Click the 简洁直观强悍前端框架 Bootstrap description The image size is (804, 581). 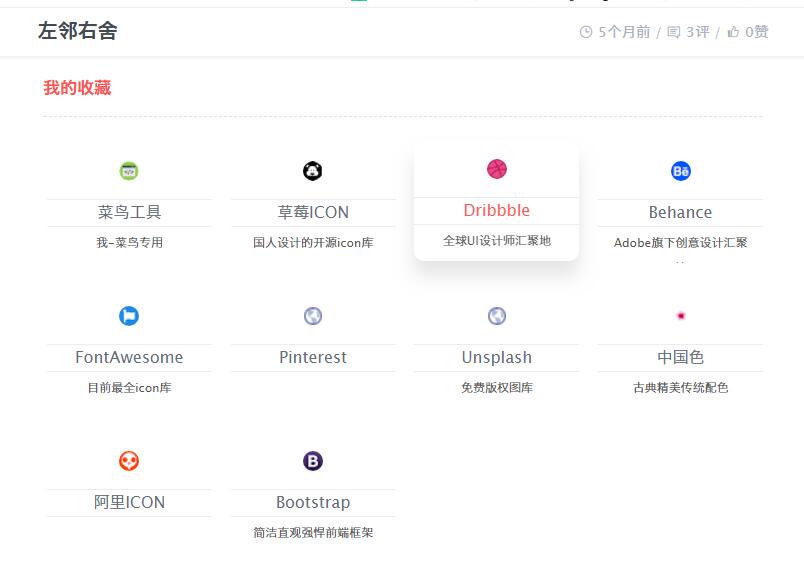tap(313, 533)
